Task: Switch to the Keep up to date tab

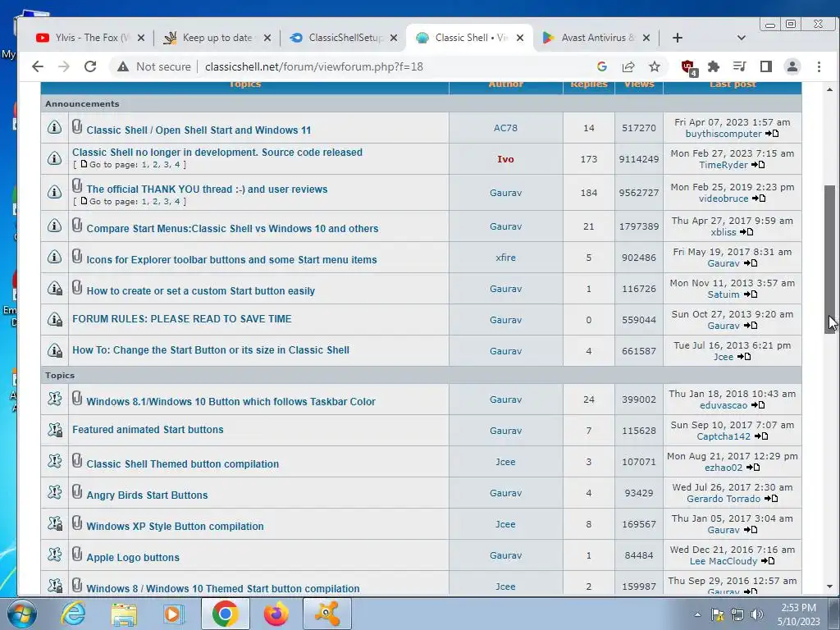Action: [217, 38]
